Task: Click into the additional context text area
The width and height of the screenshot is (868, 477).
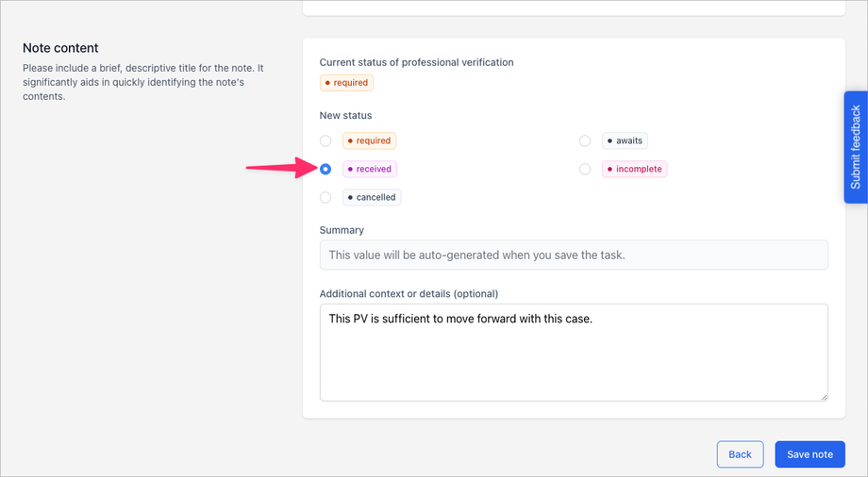Action: pos(574,352)
